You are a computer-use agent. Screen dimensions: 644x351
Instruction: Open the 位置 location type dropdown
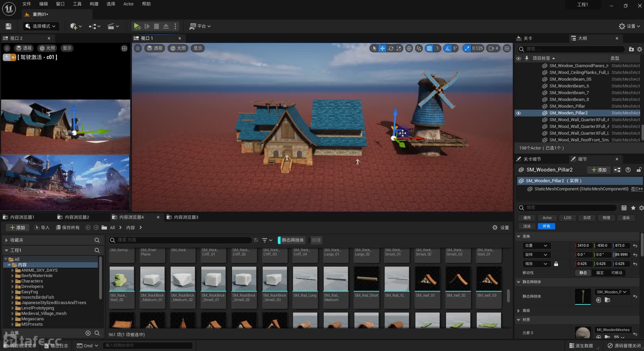click(x=536, y=245)
